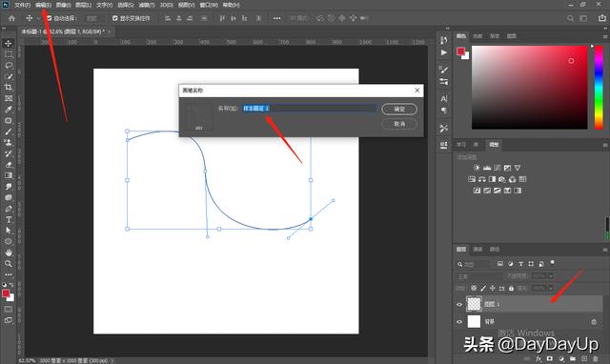Select the Rectangular Marquee tool
The width and height of the screenshot is (610, 364).
(9, 54)
